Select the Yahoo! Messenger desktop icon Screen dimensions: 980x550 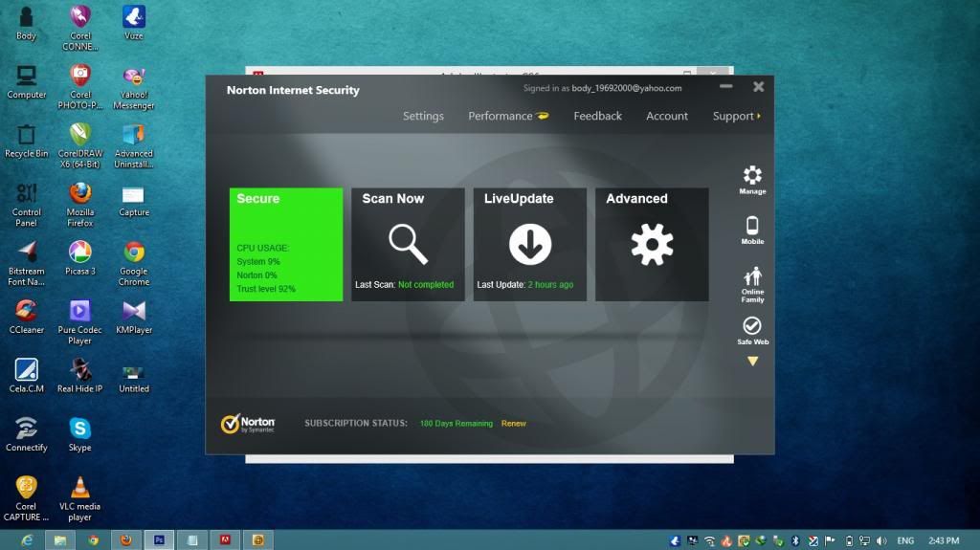134,87
